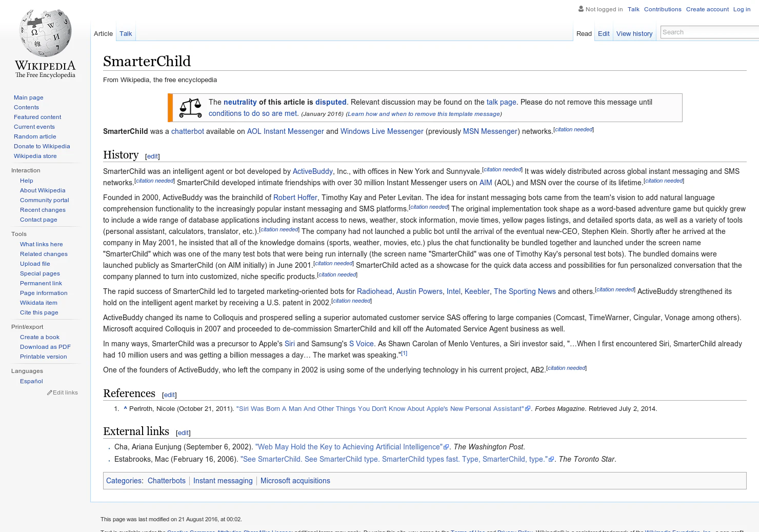Open About Wikipedia link
The image size is (759, 532).
(x=43, y=190)
